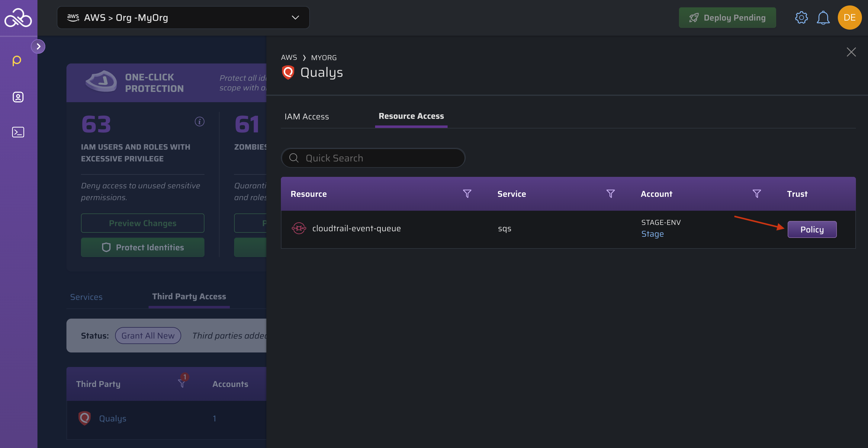868x448 pixels.
Task: Open the AWS Org-MyOrg scope dropdown
Action: pos(183,18)
